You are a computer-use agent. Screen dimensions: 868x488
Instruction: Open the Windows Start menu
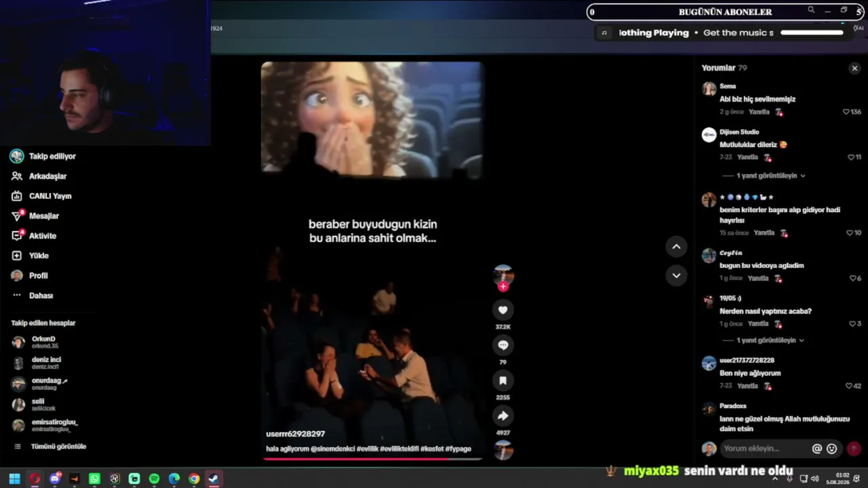[x=14, y=479]
